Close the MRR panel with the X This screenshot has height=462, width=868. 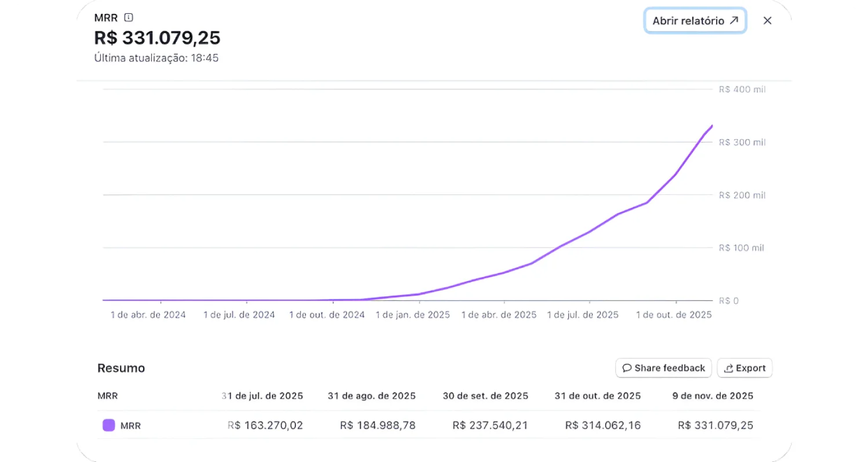coord(767,21)
